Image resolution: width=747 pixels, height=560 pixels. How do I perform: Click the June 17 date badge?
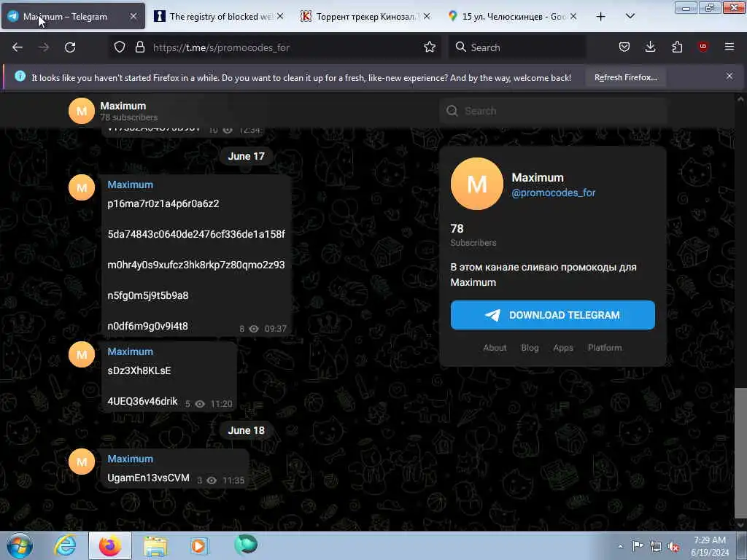point(246,156)
